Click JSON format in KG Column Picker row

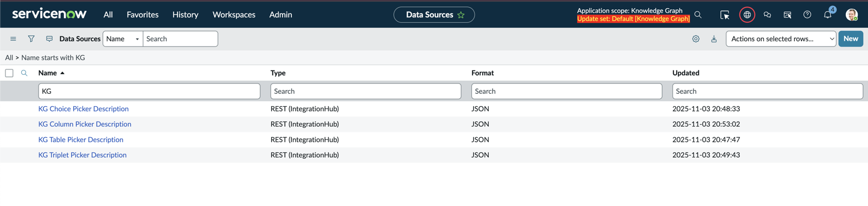(480, 124)
